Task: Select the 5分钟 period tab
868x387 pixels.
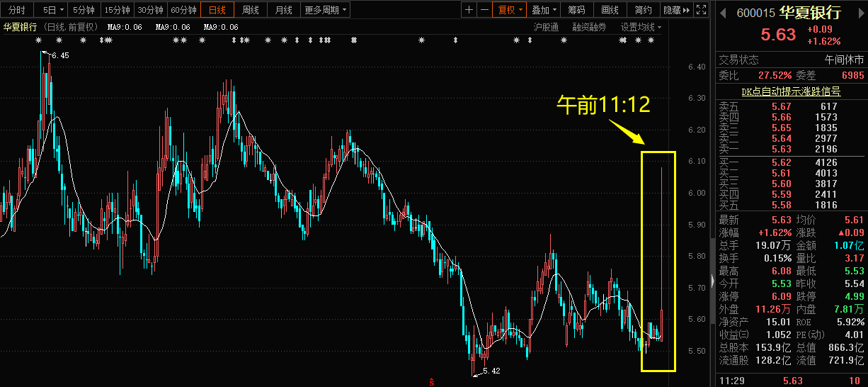Action: pyautogui.click(x=84, y=10)
